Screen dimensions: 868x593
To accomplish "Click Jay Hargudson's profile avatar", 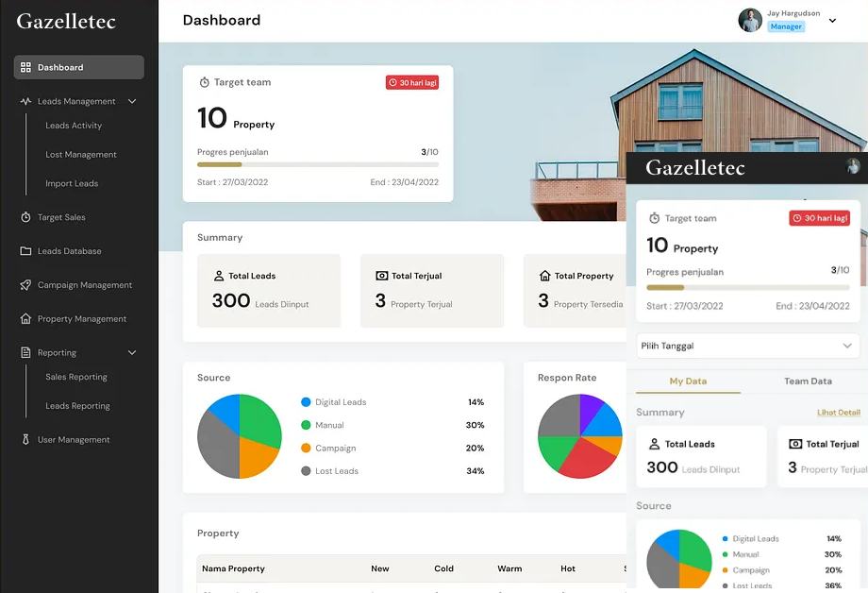I will pos(750,21).
